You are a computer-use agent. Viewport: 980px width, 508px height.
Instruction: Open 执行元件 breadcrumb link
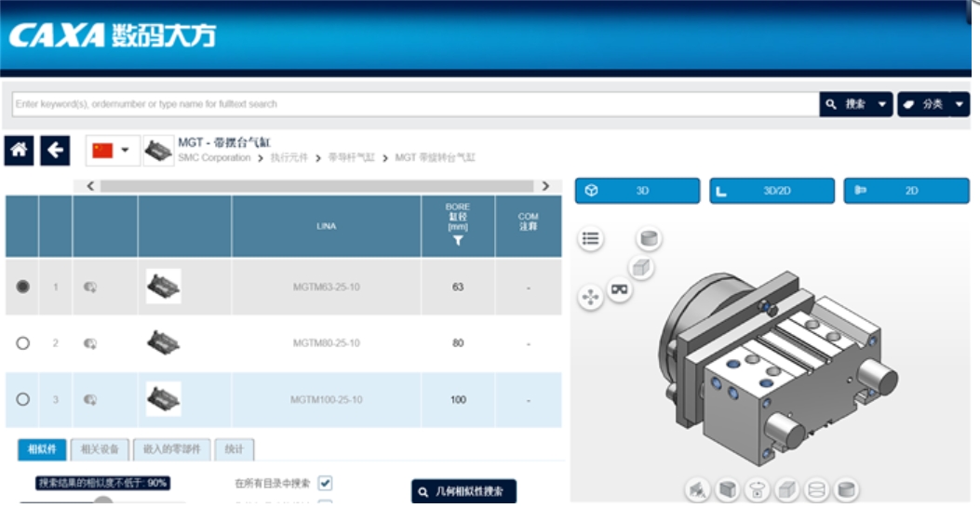click(289, 157)
